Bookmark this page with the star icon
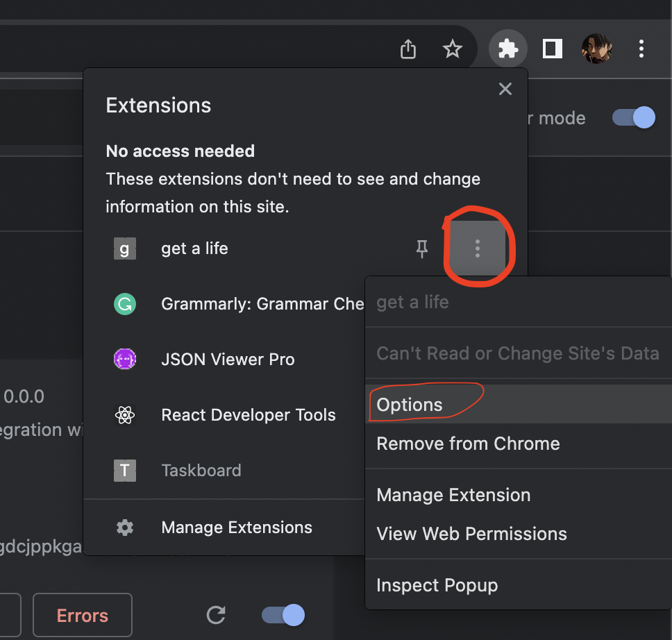This screenshot has height=640, width=672. pos(453,49)
